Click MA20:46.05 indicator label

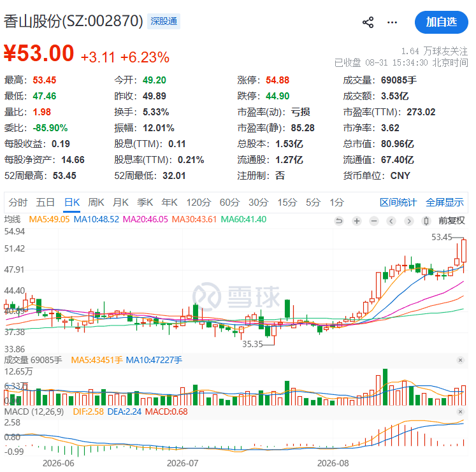145,219
